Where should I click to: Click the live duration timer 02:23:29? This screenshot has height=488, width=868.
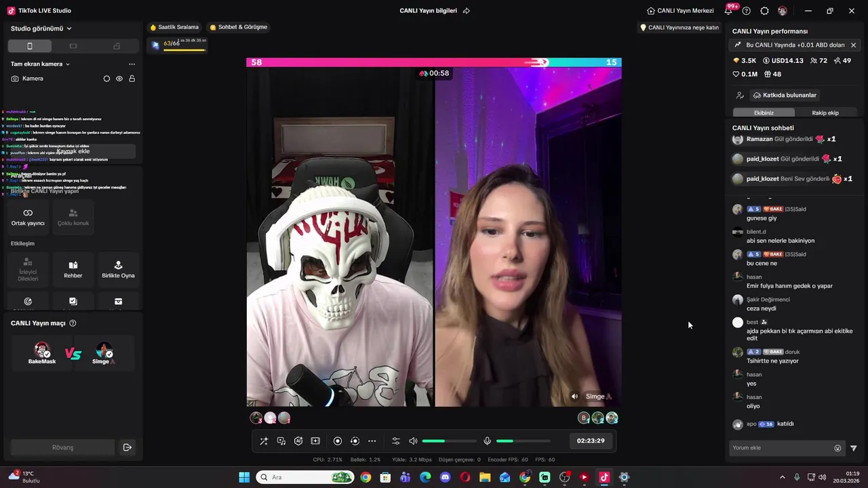pos(591,441)
